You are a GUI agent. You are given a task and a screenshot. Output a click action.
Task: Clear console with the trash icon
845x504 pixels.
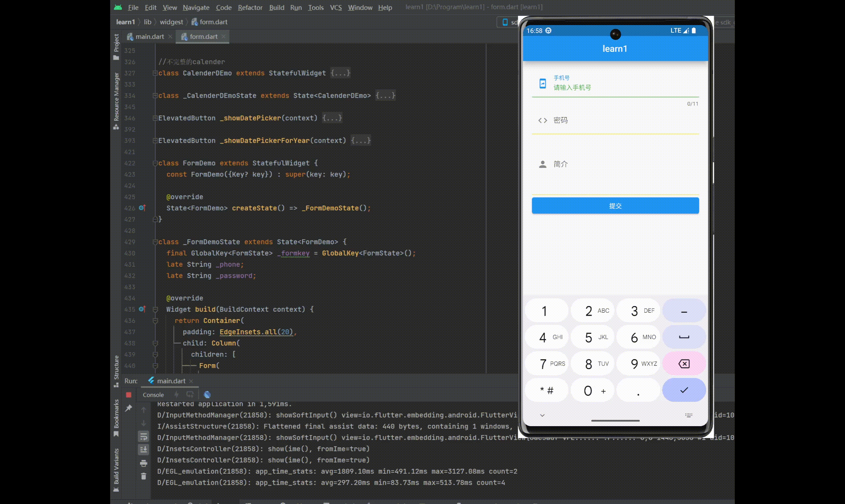[143, 476]
